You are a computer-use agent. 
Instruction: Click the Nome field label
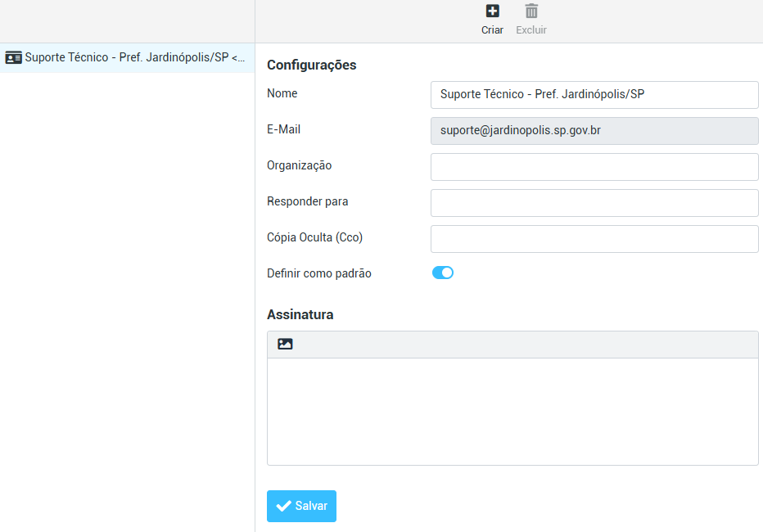[282, 93]
